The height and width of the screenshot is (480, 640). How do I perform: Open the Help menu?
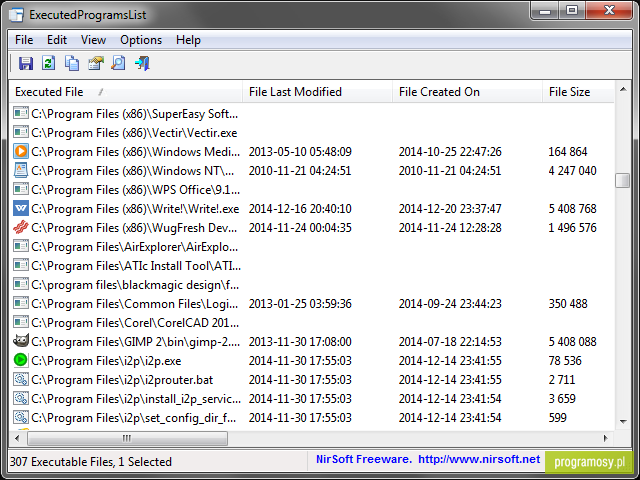click(188, 40)
